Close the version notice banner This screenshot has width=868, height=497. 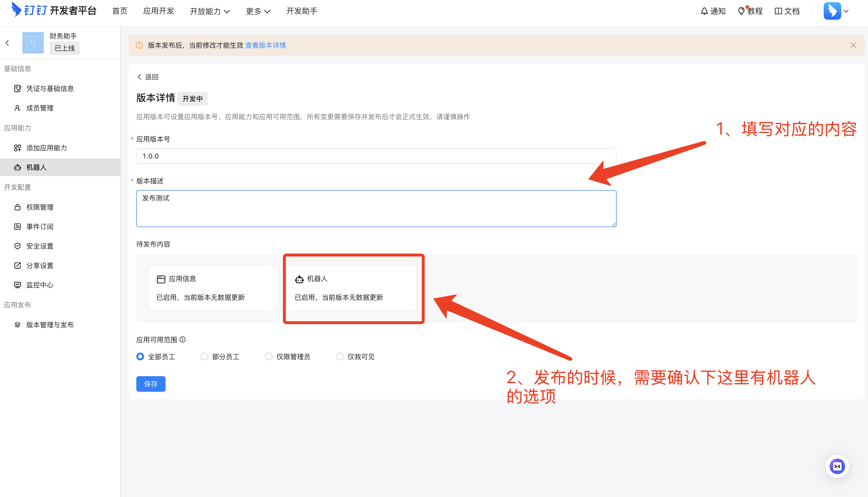click(x=853, y=45)
